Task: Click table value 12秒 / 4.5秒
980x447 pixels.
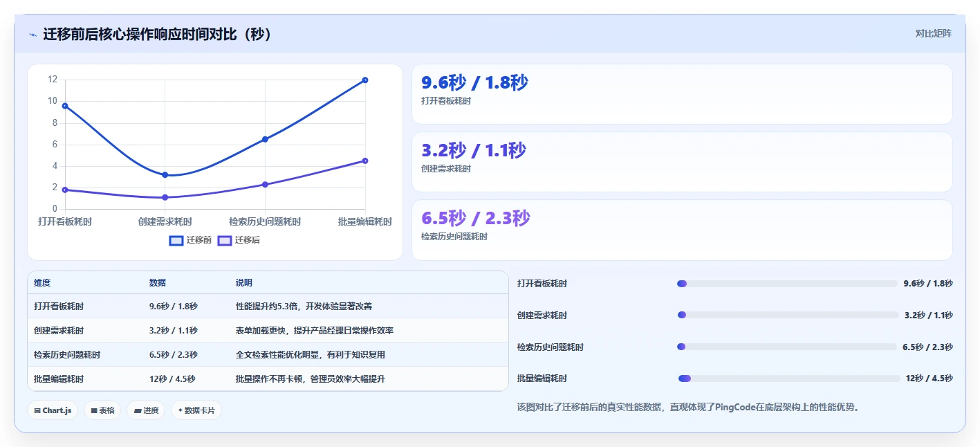Action: point(172,379)
